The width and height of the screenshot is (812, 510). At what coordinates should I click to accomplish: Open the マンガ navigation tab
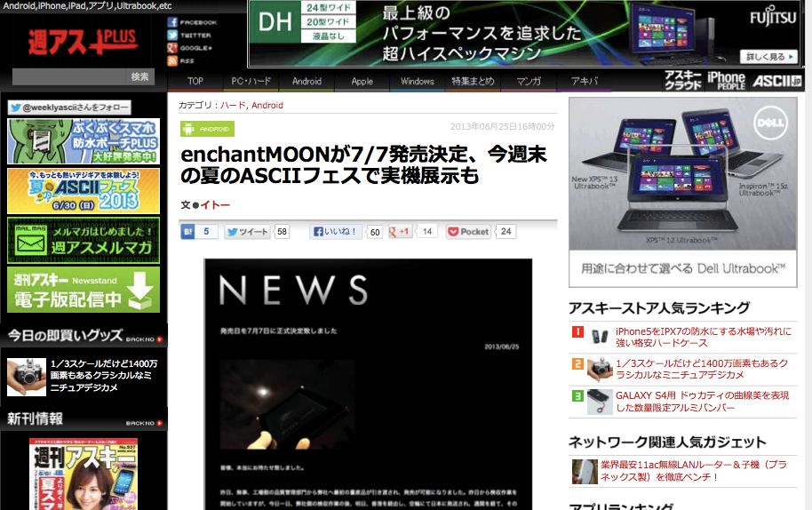coord(529,81)
